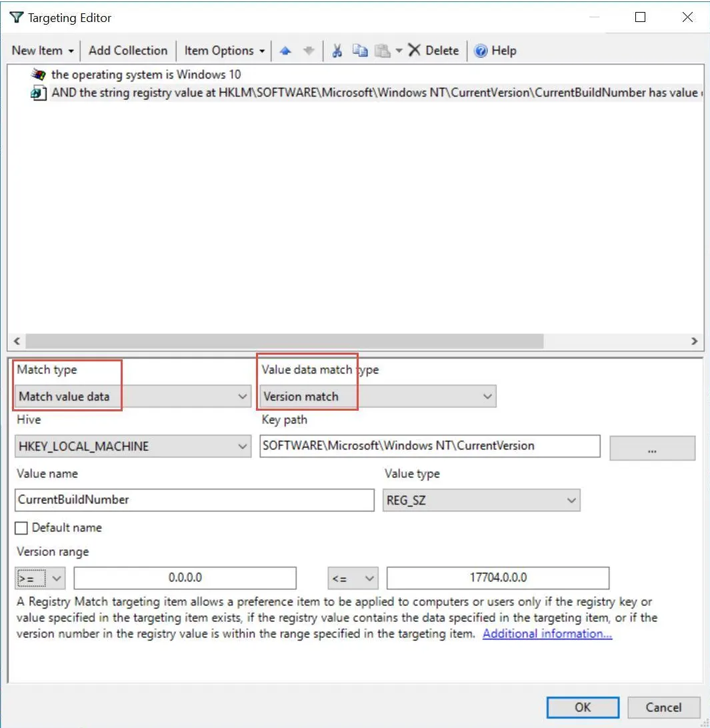
Task: Open the New Item menu
Action: point(43,51)
